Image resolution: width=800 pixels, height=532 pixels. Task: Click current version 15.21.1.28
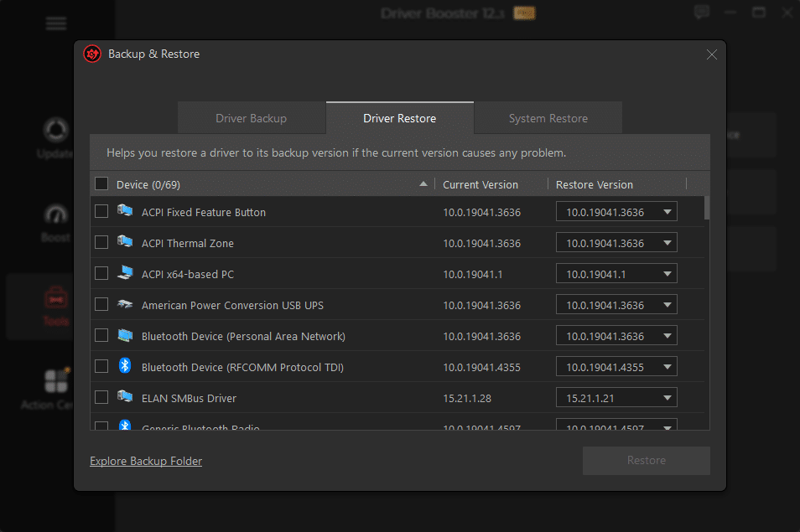tap(467, 398)
